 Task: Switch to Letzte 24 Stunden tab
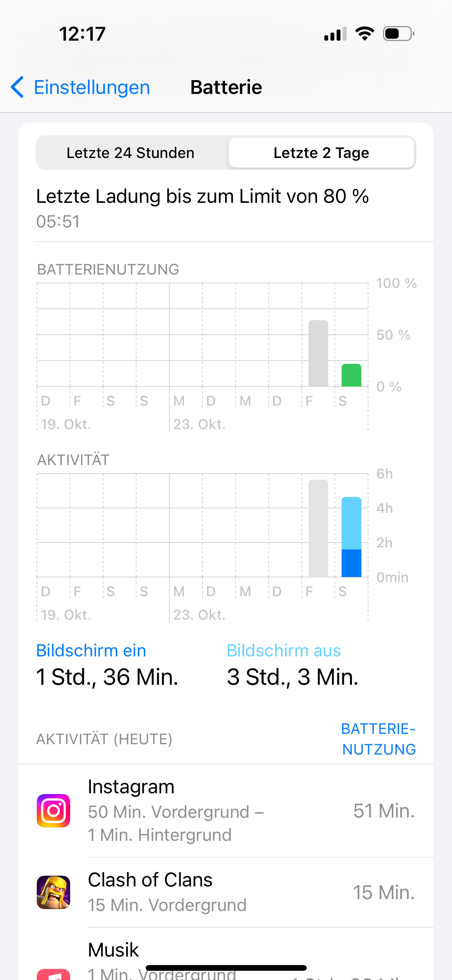click(130, 153)
